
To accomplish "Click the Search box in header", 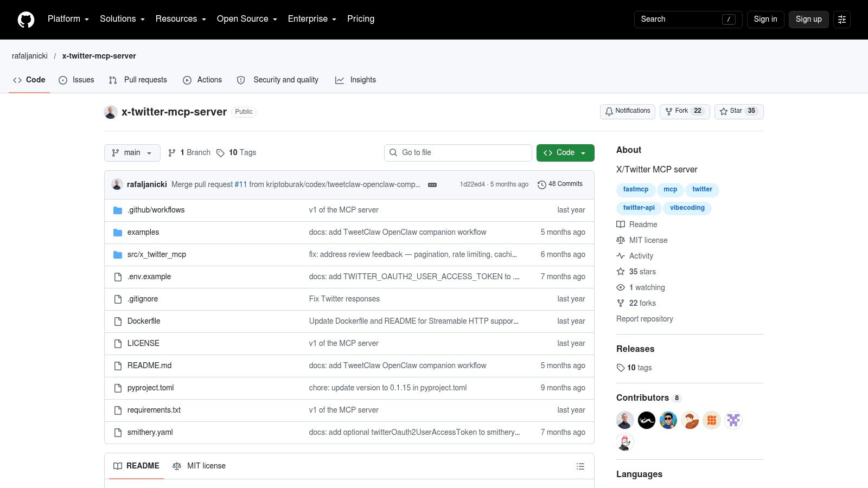I will coord(688,20).
